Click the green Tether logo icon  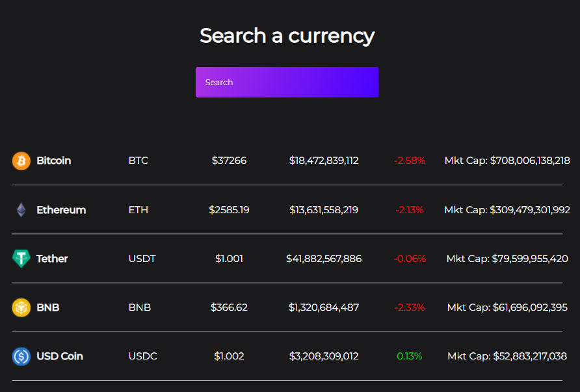coord(21,259)
